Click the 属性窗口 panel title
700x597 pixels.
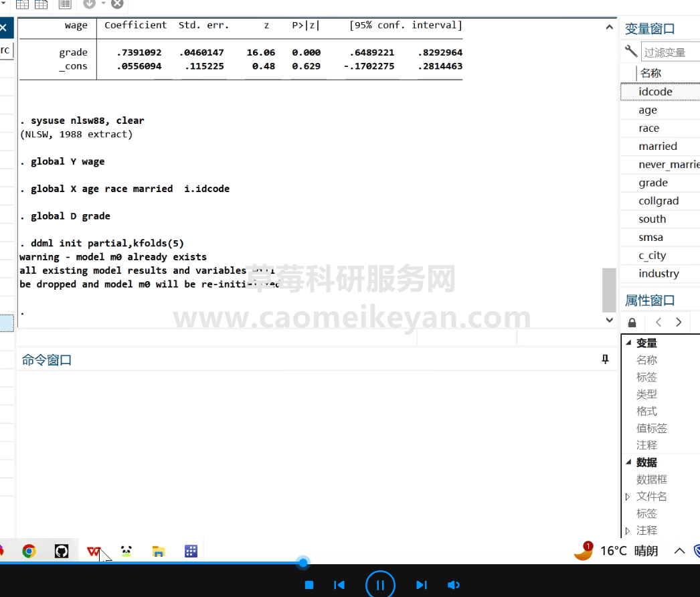(650, 301)
